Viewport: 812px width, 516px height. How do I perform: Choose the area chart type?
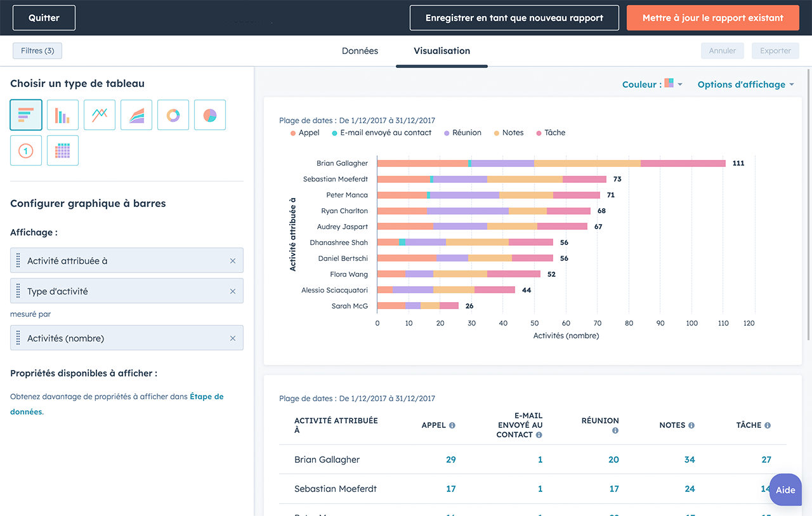pos(136,115)
